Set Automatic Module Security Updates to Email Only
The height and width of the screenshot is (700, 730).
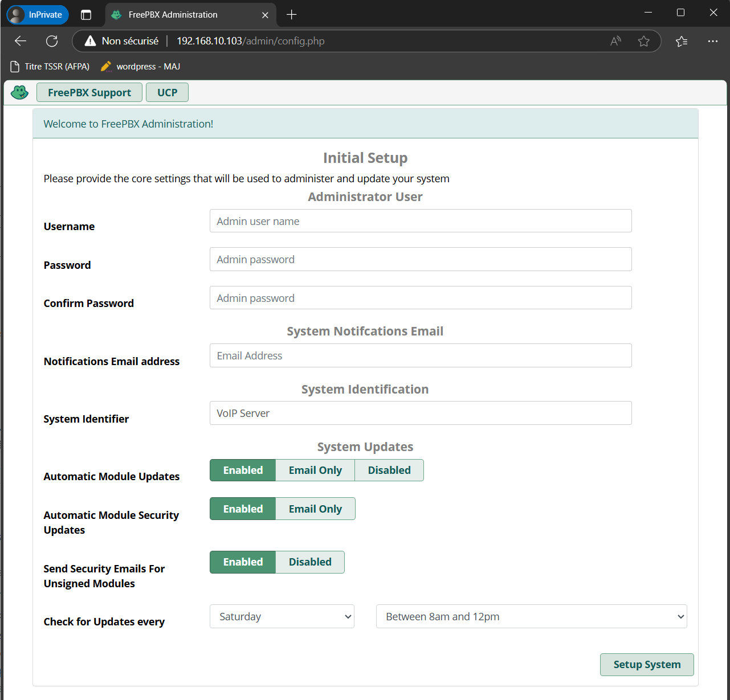315,509
